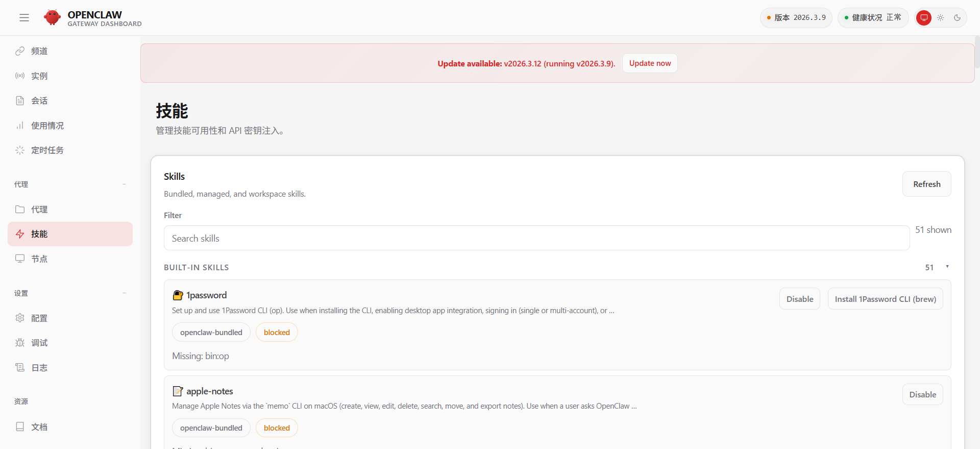The image size is (980, 449).
Task: Open 定时任务 via its spinner icon
Action: coord(20,150)
